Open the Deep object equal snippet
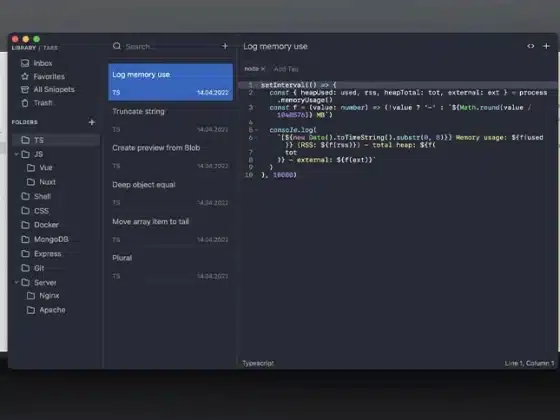The width and height of the screenshot is (560, 420). point(171,193)
